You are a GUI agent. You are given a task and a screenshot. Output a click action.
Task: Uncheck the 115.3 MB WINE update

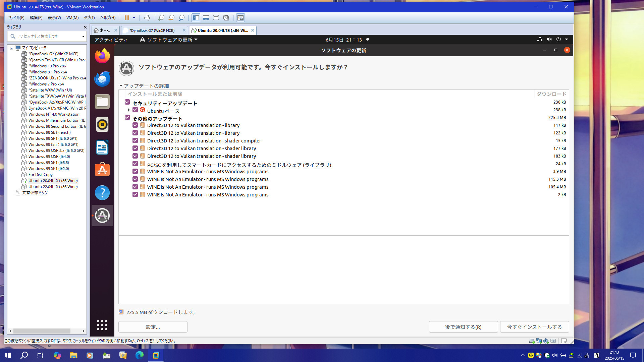(x=135, y=179)
